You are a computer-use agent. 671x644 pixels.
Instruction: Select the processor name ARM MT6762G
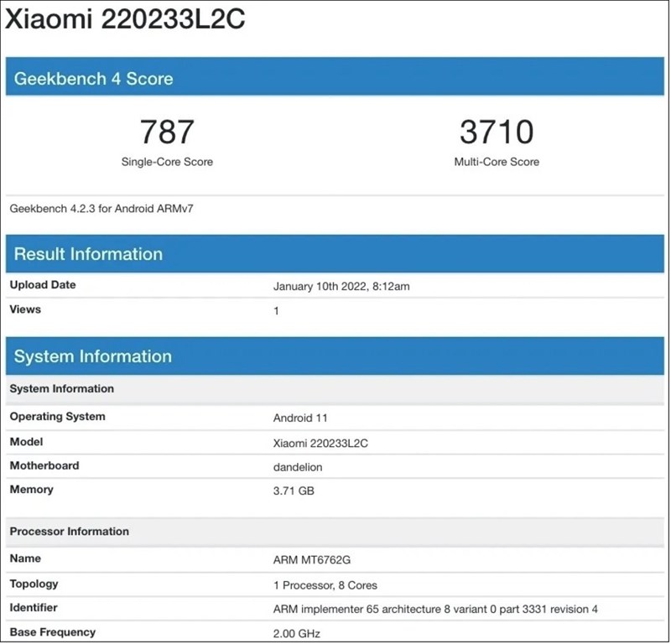click(x=312, y=559)
